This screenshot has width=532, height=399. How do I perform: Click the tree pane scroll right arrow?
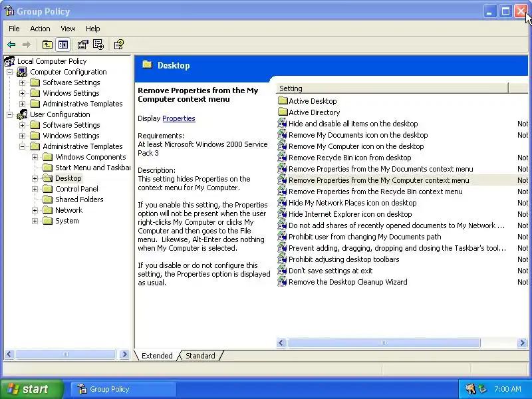(x=124, y=354)
